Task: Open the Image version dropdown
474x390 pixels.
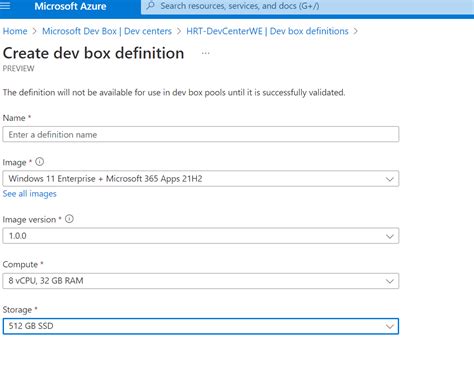Action: (x=201, y=236)
